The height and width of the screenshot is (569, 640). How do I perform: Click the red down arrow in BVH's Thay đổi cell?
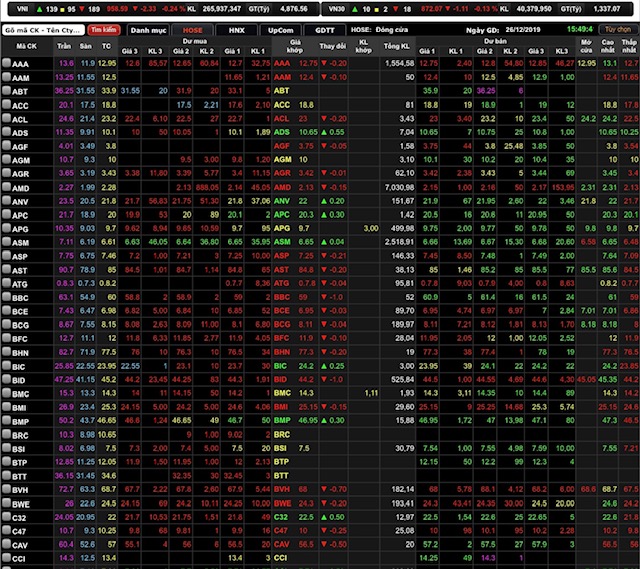(324, 490)
